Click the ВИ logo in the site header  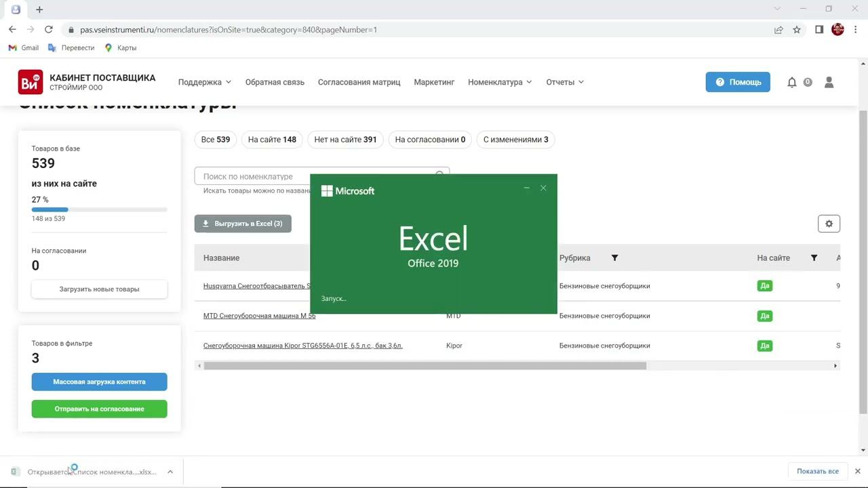[31, 82]
